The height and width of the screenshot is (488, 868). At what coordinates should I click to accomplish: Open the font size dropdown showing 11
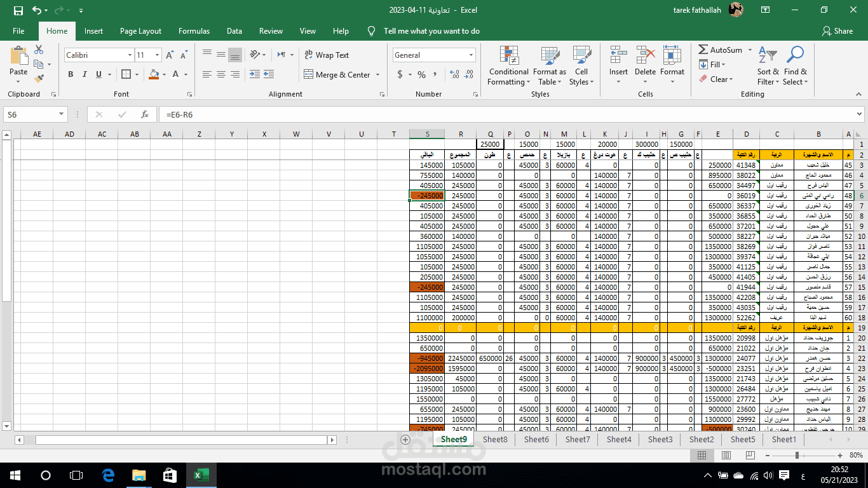coord(156,55)
